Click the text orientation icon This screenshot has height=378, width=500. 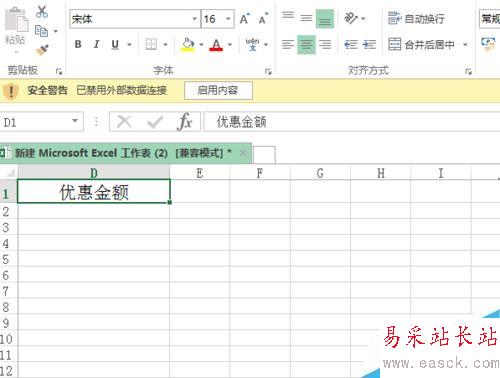point(351,18)
